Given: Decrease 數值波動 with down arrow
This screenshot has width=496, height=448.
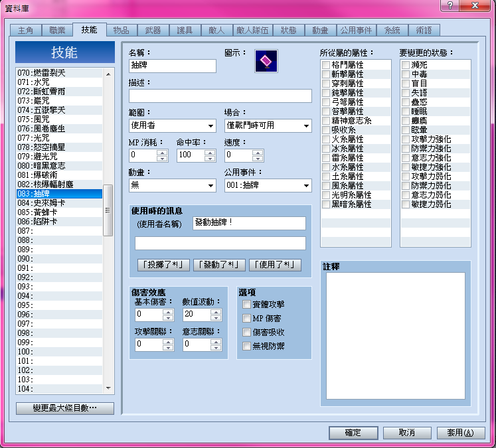Looking at the screenshot, I should pos(216,318).
